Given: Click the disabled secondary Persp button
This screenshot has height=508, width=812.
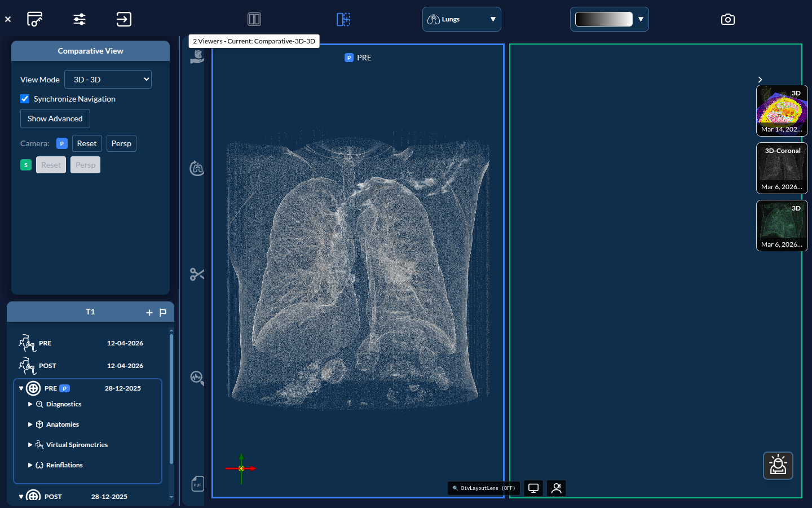Looking at the screenshot, I should point(85,165).
